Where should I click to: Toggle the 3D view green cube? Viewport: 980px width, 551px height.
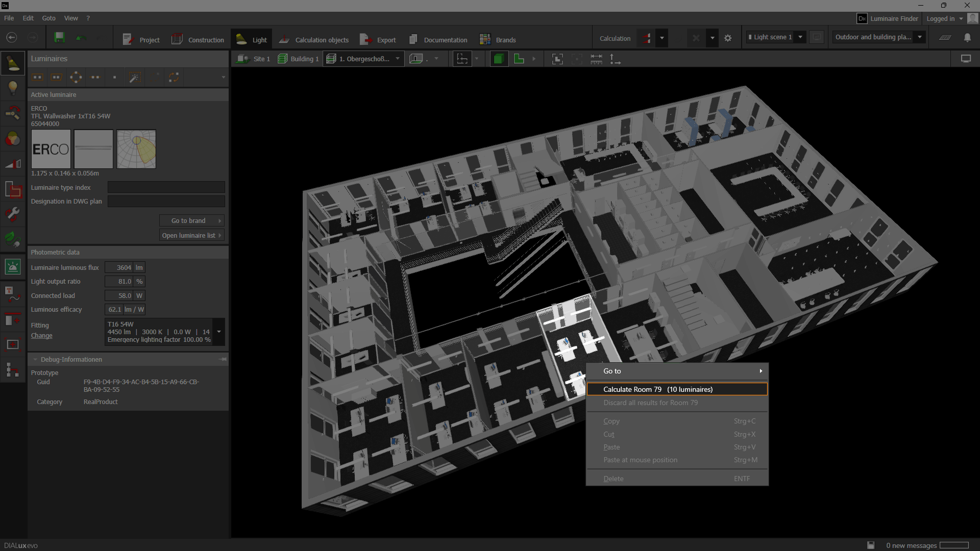coord(498,59)
